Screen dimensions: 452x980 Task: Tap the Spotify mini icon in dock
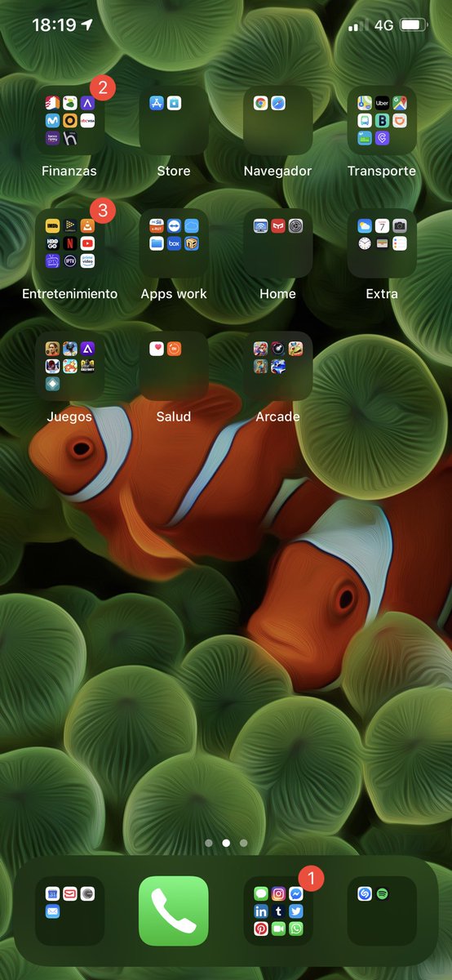pos(382,893)
